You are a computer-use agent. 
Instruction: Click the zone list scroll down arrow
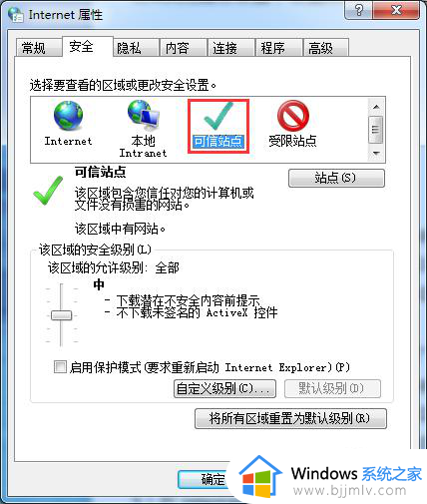pos(376,154)
